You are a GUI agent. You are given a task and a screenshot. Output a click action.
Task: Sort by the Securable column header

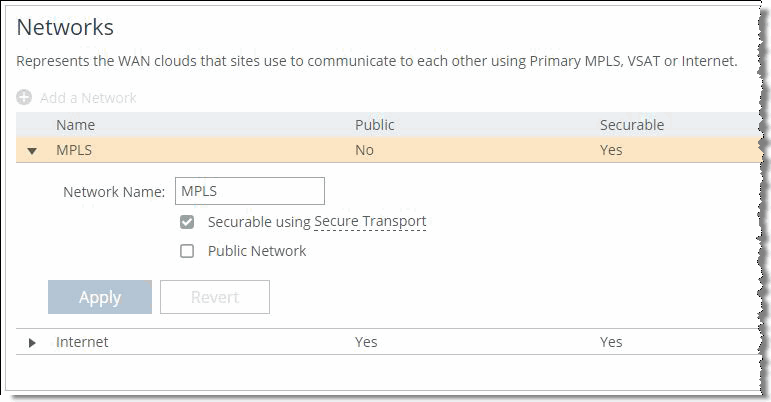tap(632, 125)
